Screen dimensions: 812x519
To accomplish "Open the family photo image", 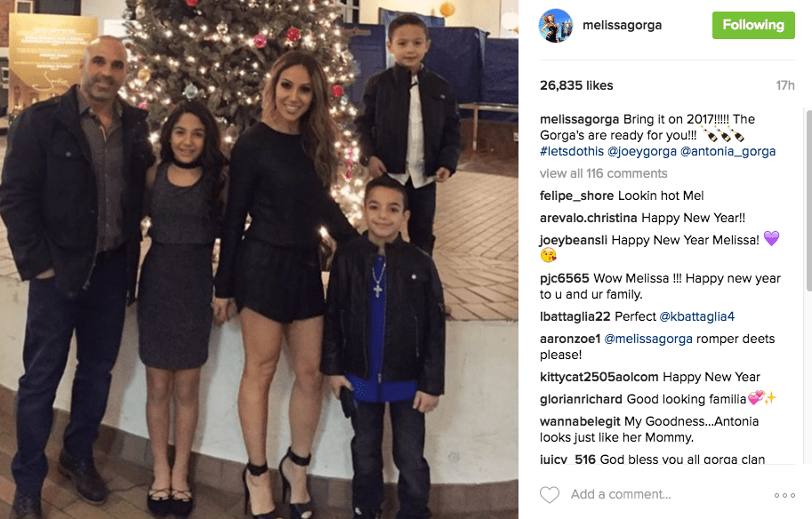I will 259,259.
